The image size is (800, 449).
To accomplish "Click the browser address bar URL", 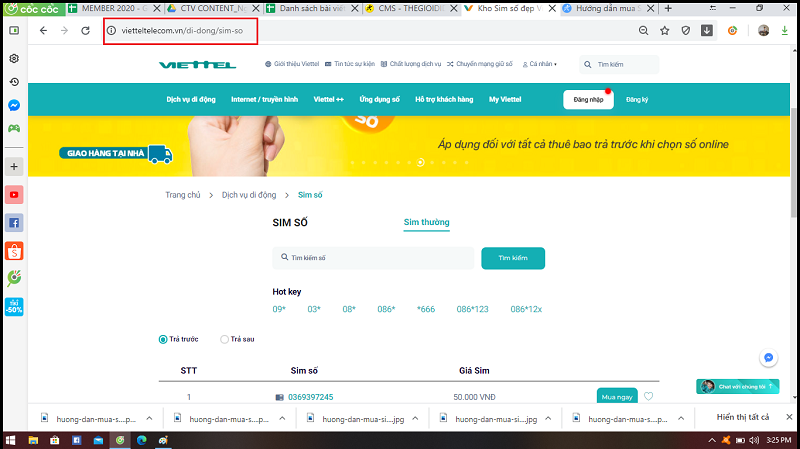I will pyautogui.click(x=182, y=31).
